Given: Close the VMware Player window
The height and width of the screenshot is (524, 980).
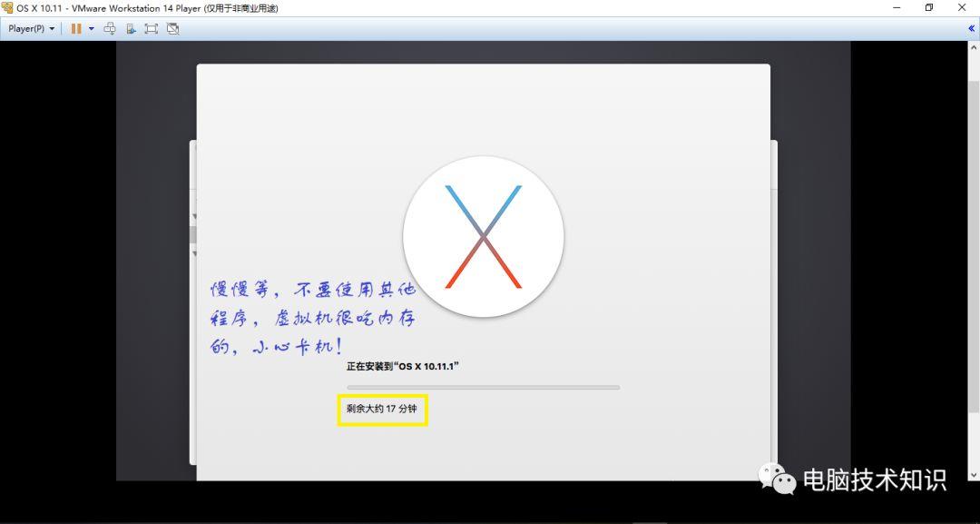Looking at the screenshot, I should coord(962,7).
